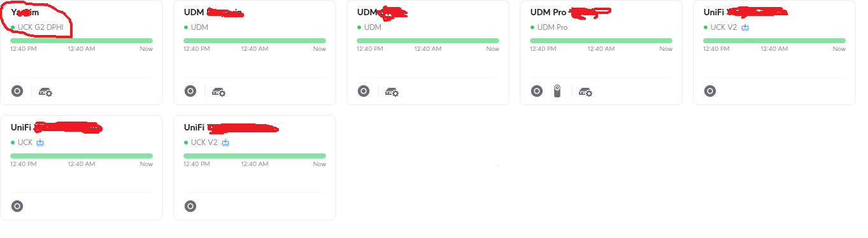Launch Network app on top-row UCK V2 card
The height and width of the screenshot is (238, 868).
click(710, 91)
